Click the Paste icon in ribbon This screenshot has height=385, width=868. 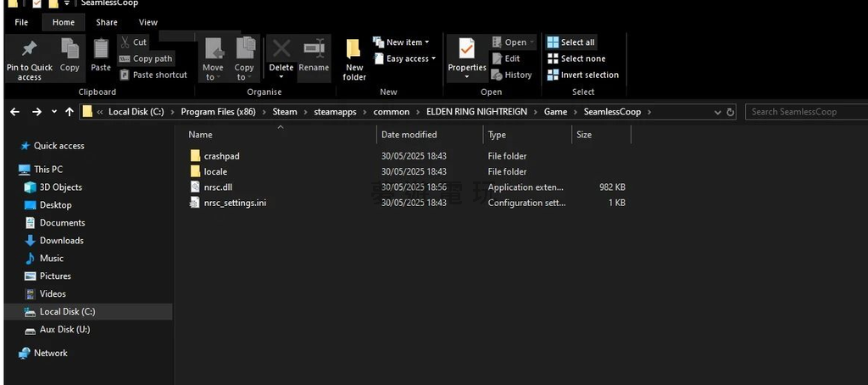pyautogui.click(x=101, y=50)
